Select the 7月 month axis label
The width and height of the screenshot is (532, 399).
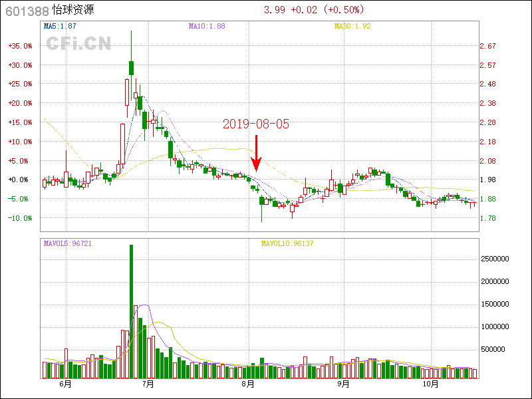point(148,384)
